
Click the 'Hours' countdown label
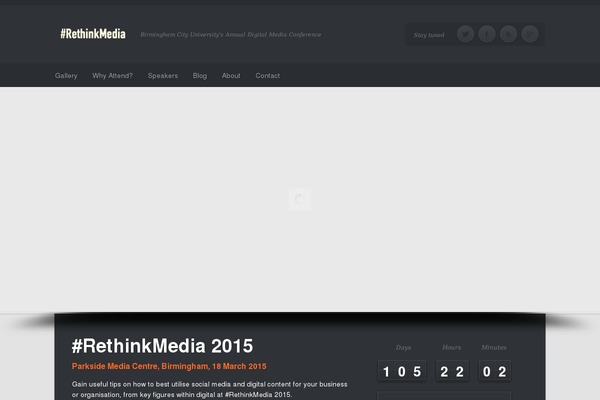tap(452, 348)
